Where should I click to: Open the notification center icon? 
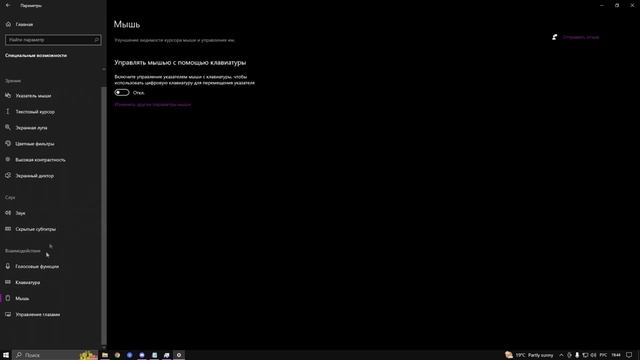(630, 355)
